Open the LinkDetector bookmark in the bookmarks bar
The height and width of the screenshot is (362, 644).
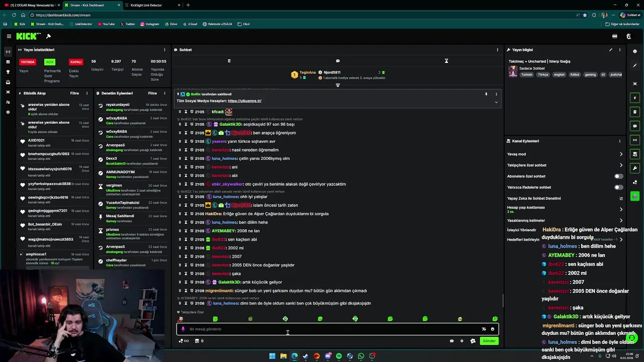tap(80, 24)
